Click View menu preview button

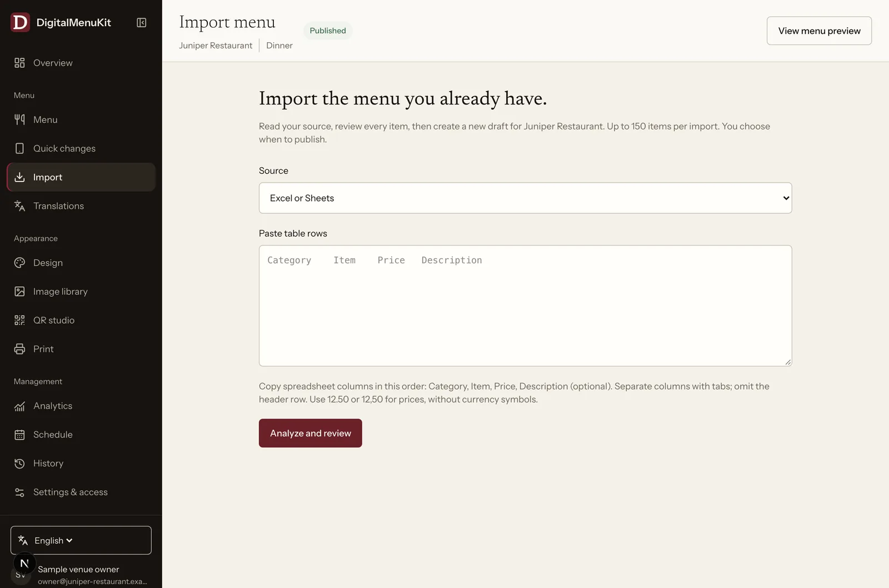(x=819, y=31)
